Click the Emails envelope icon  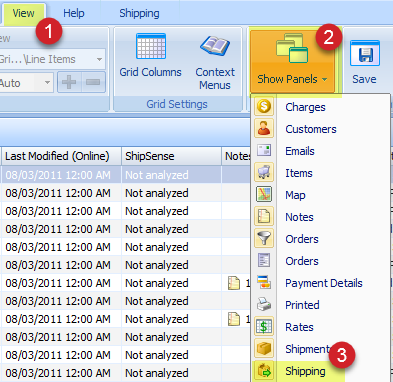click(x=264, y=150)
